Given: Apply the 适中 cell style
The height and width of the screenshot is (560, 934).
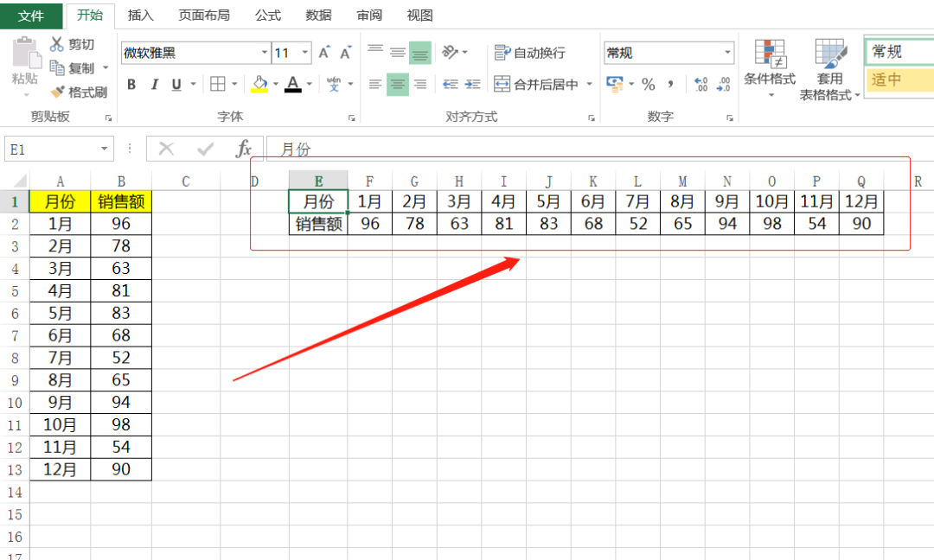Looking at the screenshot, I should point(899,80).
